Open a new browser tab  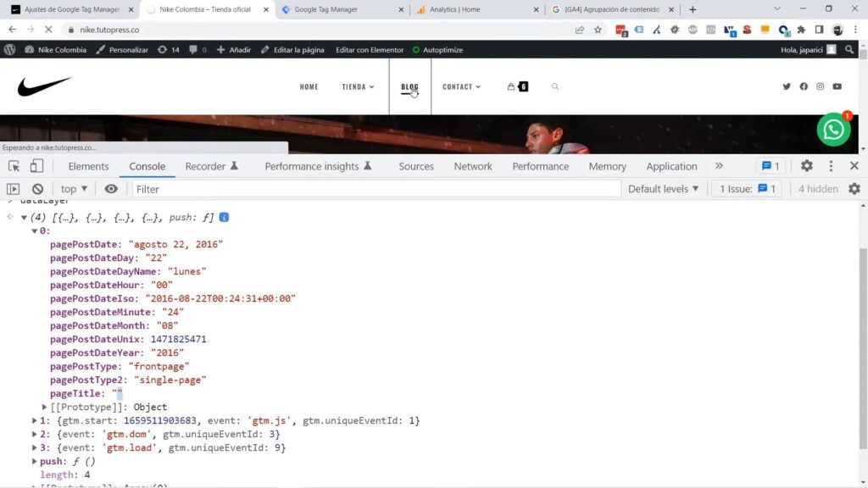693,9
